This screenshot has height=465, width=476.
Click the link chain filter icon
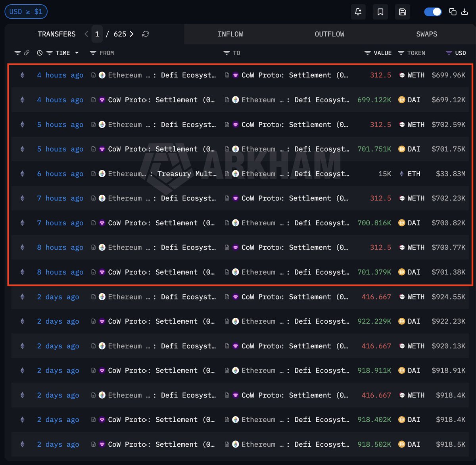(x=27, y=53)
